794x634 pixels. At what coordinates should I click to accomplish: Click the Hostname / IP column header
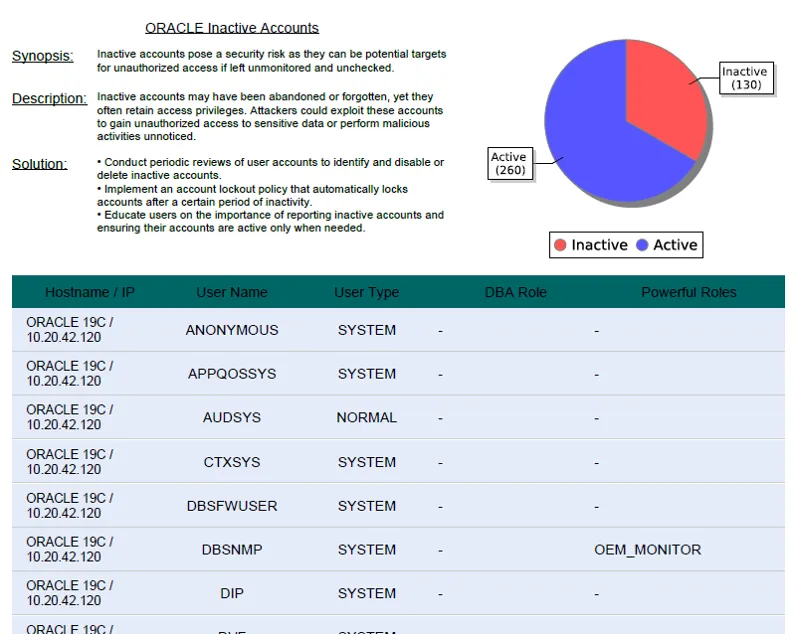[x=90, y=292]
